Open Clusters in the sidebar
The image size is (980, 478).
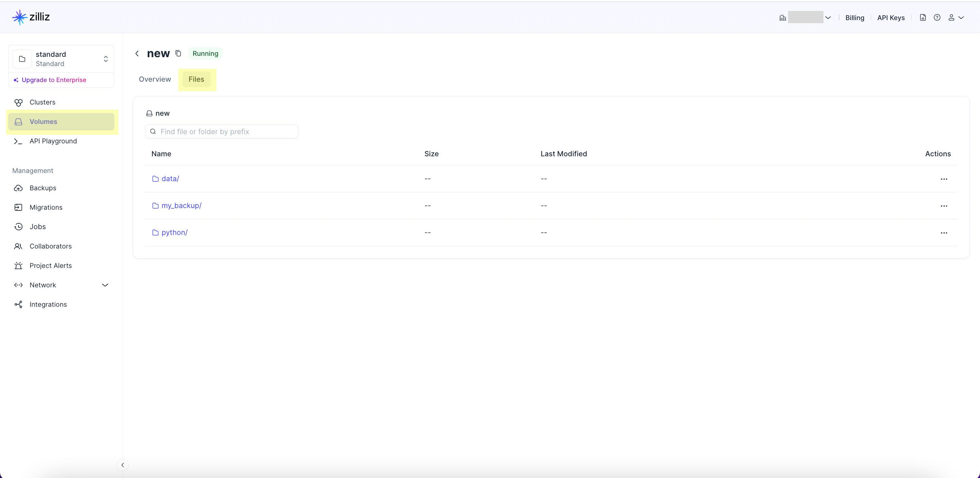pyautogui.click(x=42, y=102)
